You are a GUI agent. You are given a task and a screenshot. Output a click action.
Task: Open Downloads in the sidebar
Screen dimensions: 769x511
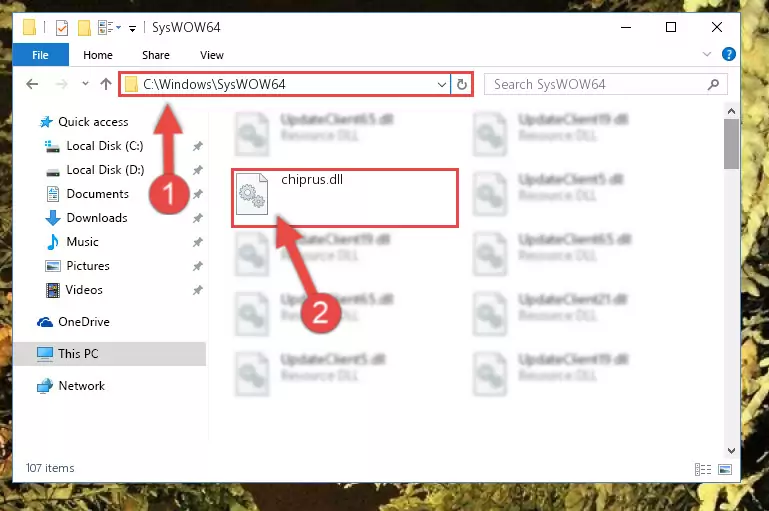97,218
